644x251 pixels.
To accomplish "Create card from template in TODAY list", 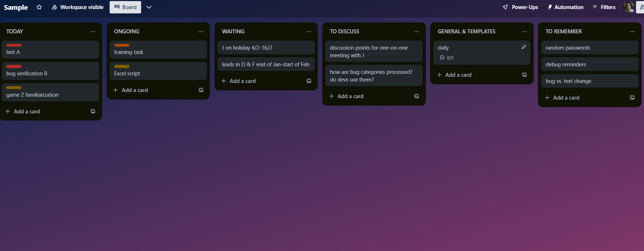I will coord(93,112).
